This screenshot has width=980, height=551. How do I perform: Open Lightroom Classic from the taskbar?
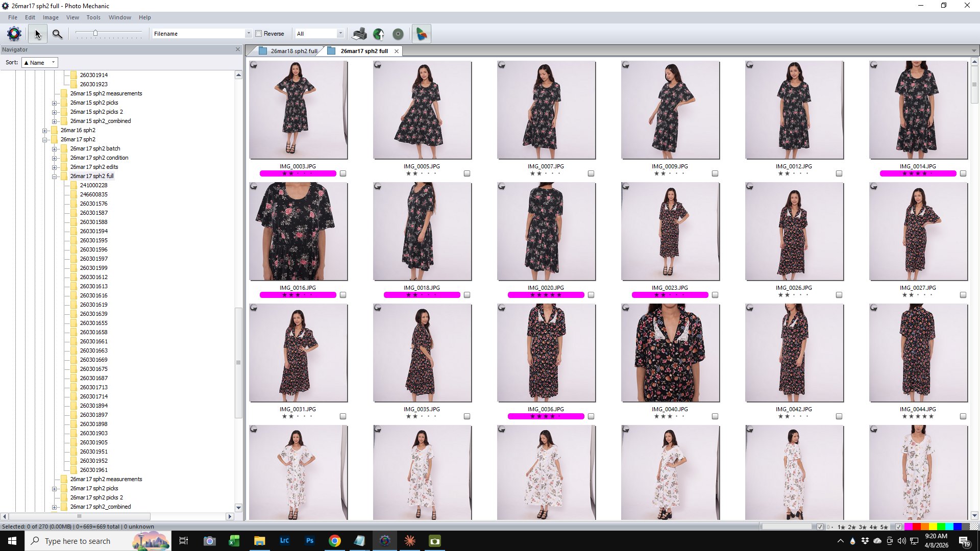tap(284, 541)
